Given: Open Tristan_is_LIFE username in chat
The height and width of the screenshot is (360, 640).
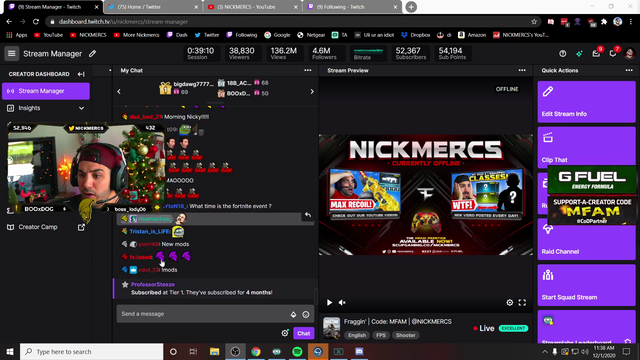Looking at the screenshot, I should [149, 231].
